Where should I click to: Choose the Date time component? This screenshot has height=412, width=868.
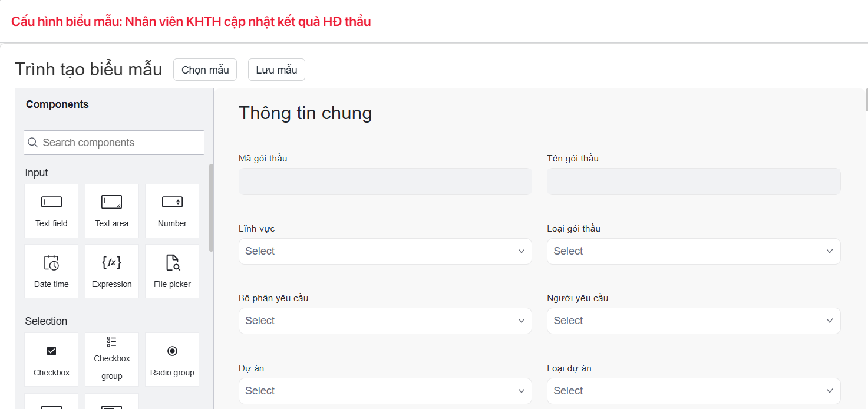pyautogui.click(x=51, y=271)
